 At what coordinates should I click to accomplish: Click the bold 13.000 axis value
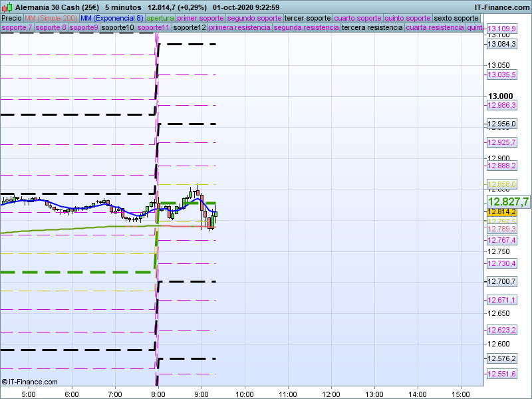(501, 96)
